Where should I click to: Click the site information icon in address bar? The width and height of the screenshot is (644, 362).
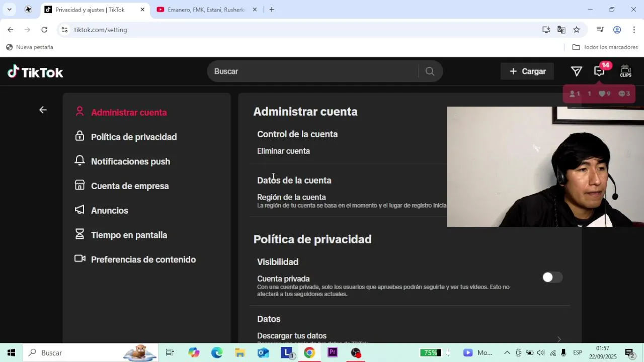pyautogui.click(x=64, y=30)
